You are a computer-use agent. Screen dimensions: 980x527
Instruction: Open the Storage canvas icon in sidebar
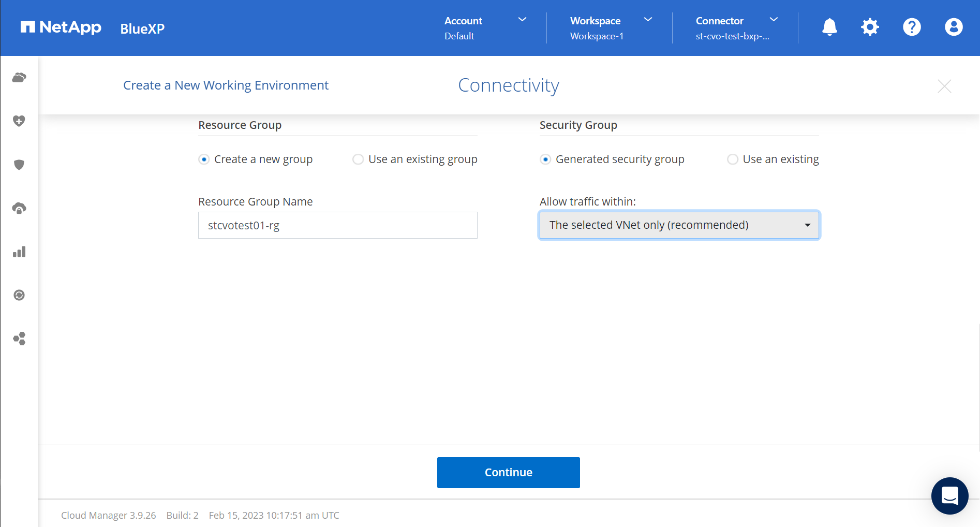[x=19, y=77]
